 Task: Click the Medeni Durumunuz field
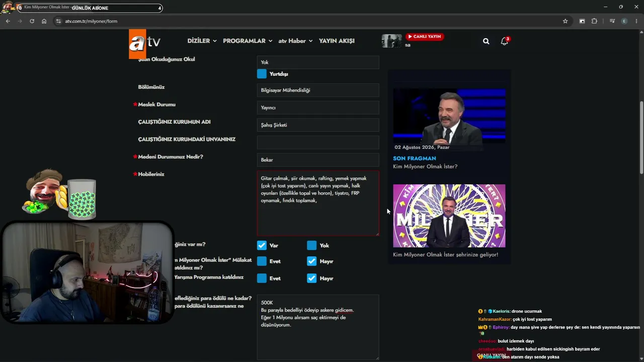[318, 160]
